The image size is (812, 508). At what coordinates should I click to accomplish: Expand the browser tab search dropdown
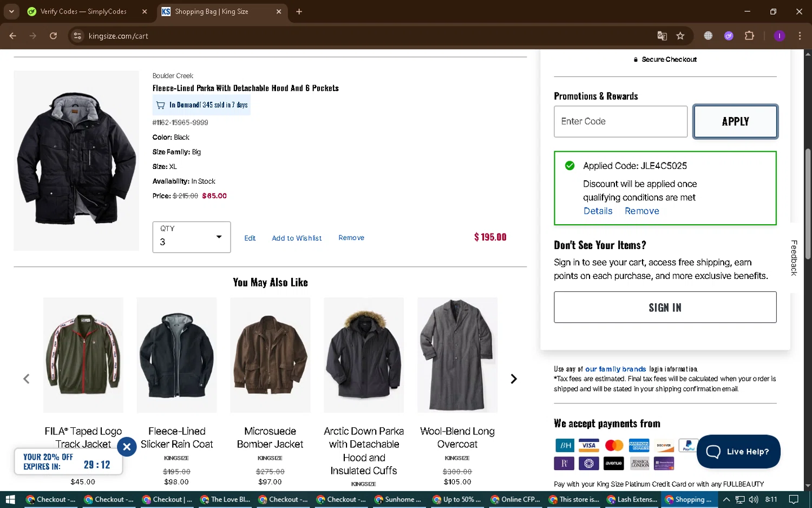(11, 11)
